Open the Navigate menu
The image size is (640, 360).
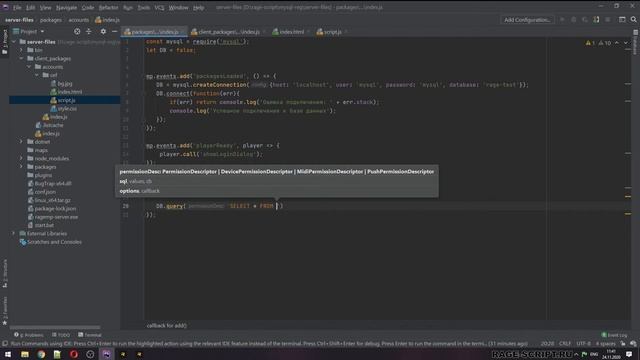(x=66, y=7)
